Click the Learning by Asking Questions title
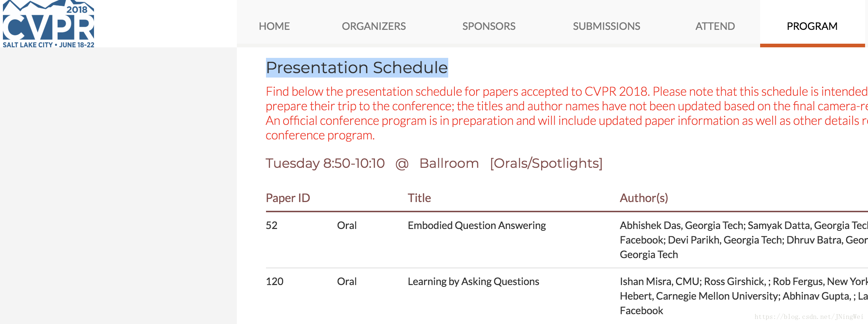Screen dimensions: 868x324 point(473,281)
